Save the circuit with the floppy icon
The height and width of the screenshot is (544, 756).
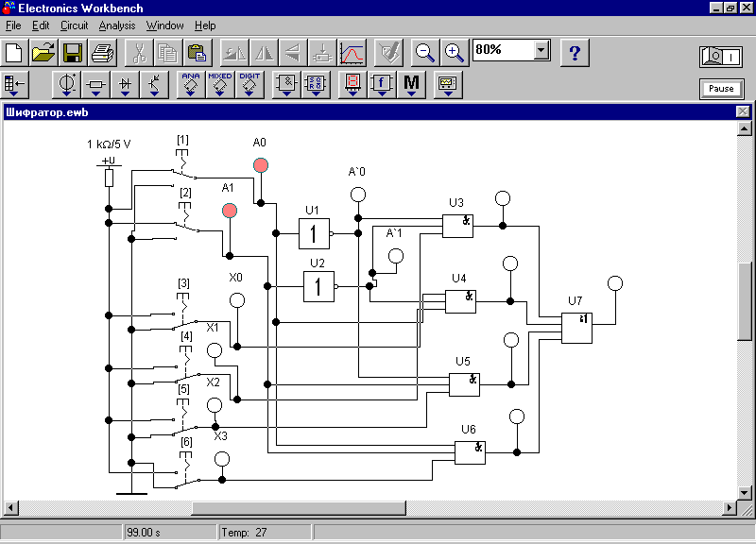pyautogui.click(x=73, y=53)
